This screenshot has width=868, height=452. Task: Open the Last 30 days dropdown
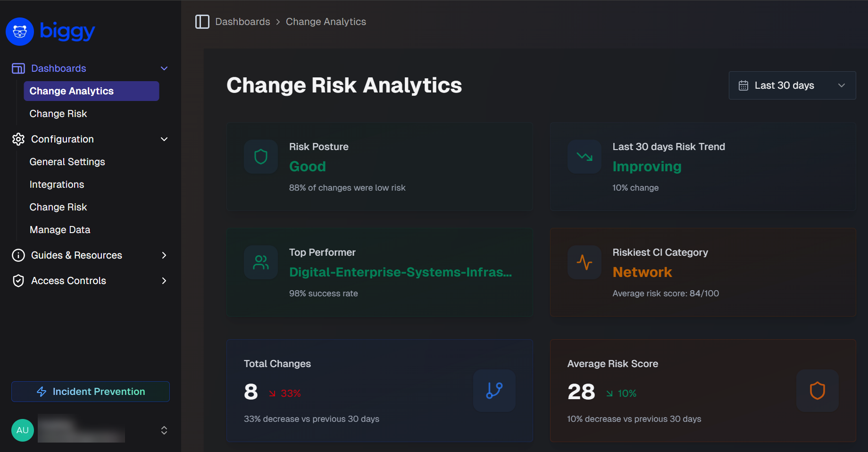pos(792,85)
